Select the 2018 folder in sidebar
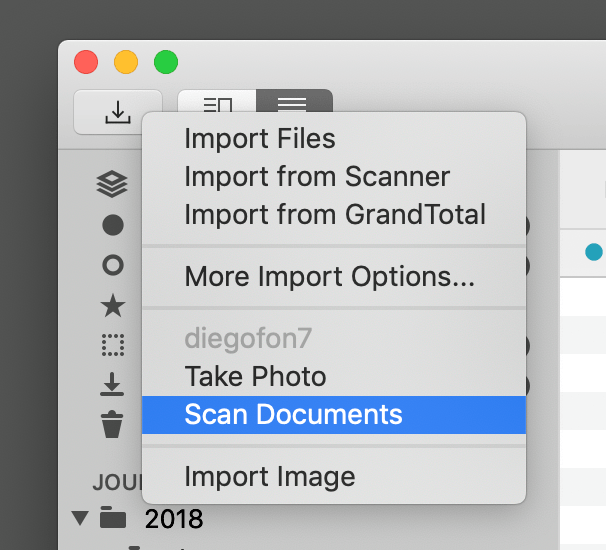Image resolution: width=606 pixels, height=550 pixels. pos(174,519)
